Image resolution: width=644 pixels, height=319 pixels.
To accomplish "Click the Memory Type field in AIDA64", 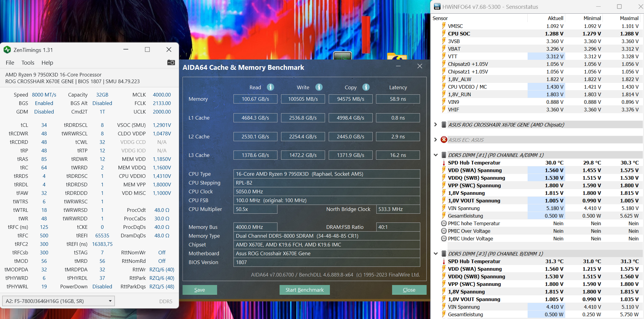I will pyautogui.click(x=327, y=236).
